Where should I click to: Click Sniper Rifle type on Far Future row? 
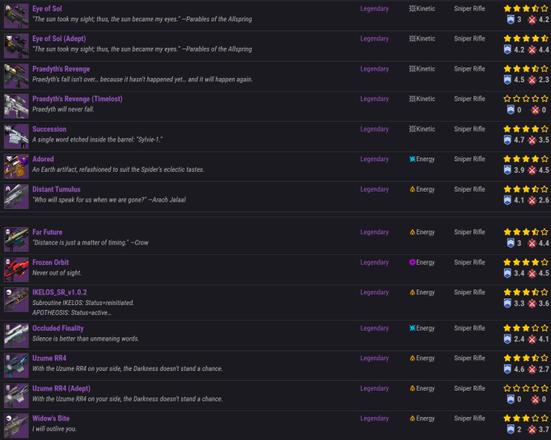click(469, 232)
